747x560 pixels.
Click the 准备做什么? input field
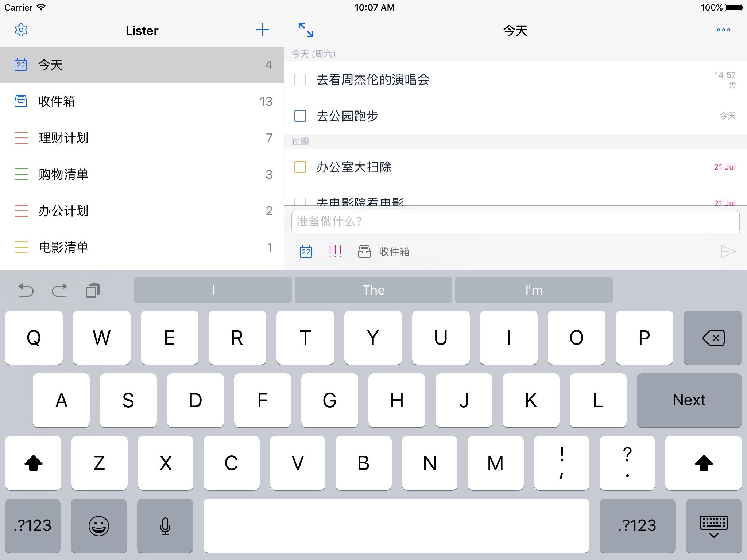pyautogui.click(x=515, y=221)
